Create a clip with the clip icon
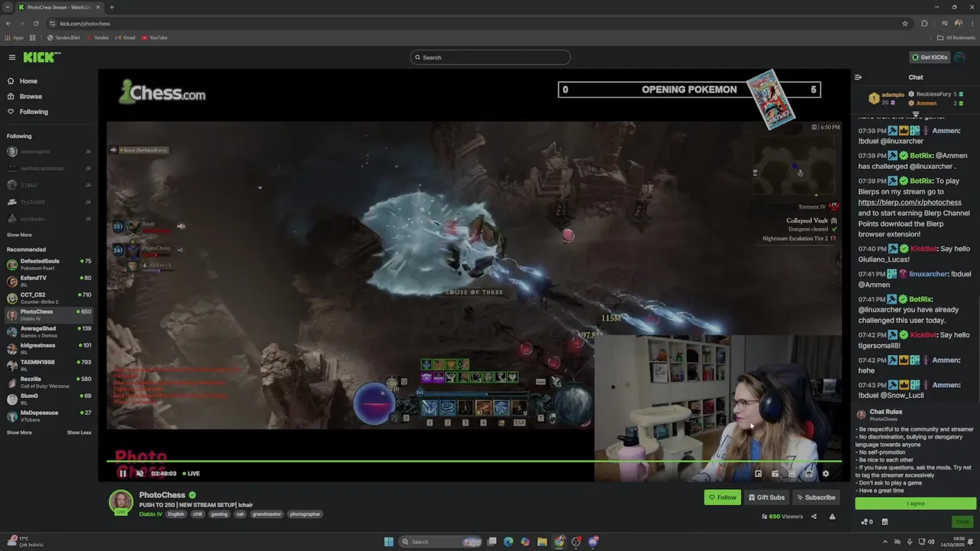The width and height of the screenshot is (980, 551). point(775,474)
